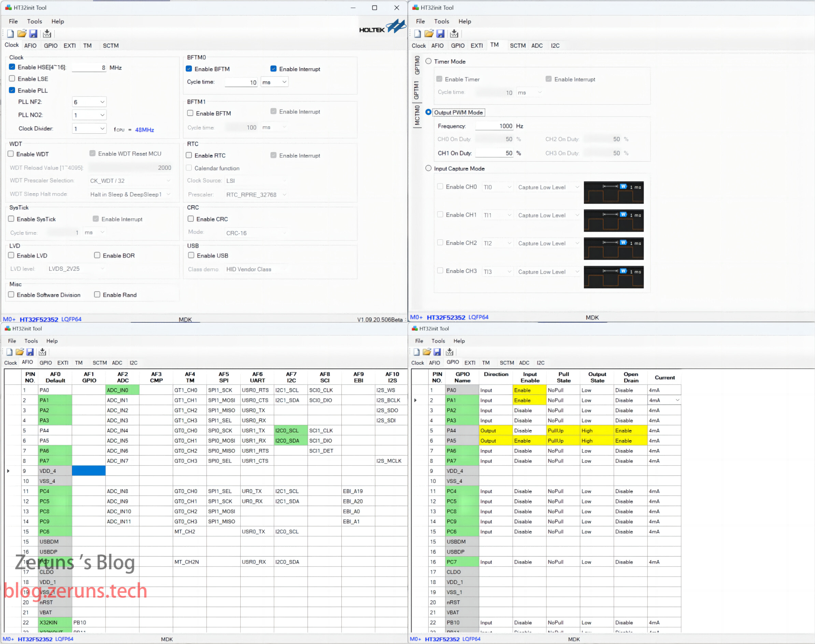The width and height of the screenshot is (815, 644).
Task: Expand the Clock Divider combo box
Action: (102, 129)
